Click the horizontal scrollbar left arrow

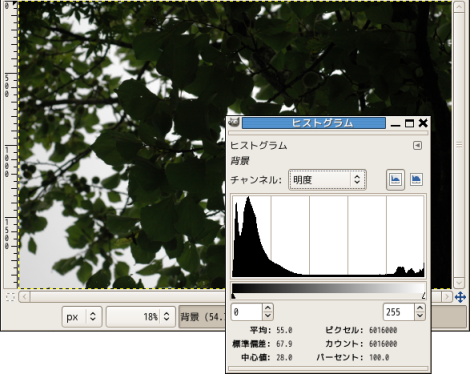click(24, 297)
